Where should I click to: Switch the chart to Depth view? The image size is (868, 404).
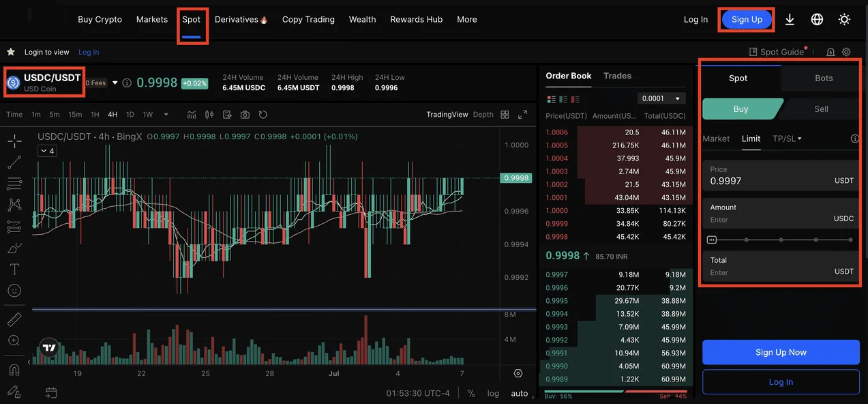click(483, 115)
